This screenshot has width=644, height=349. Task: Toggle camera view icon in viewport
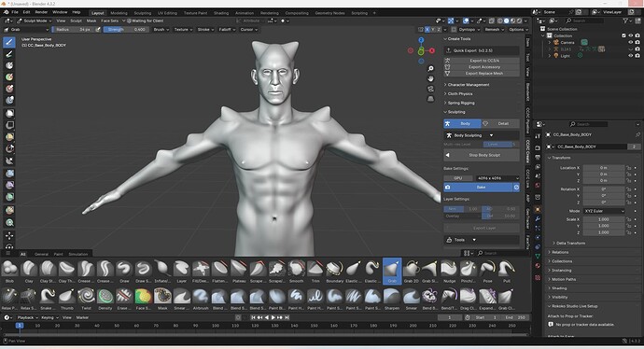click(430, 89)
